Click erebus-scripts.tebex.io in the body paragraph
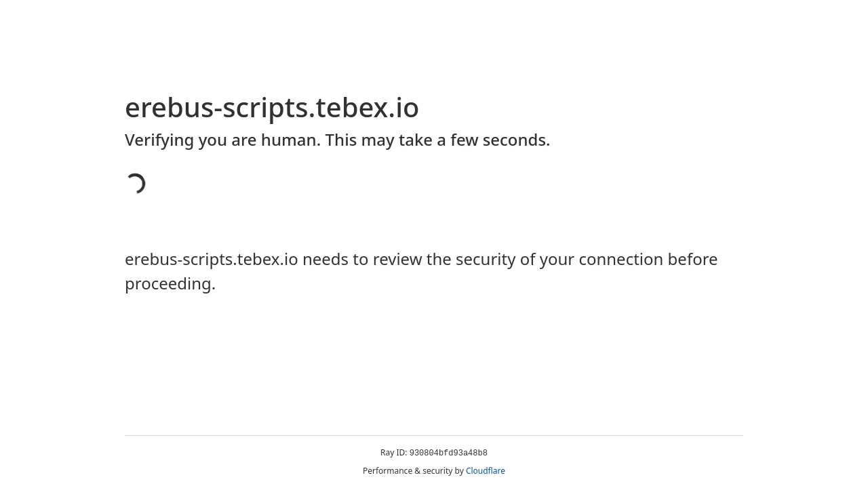Viewport: 868px width, 488px height. coord(212,260)
